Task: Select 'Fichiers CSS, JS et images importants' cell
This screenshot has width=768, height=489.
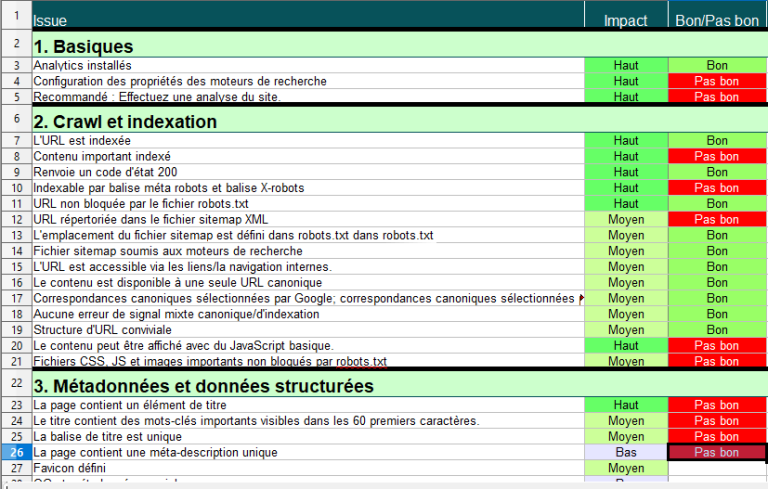Action: (308, 361)
